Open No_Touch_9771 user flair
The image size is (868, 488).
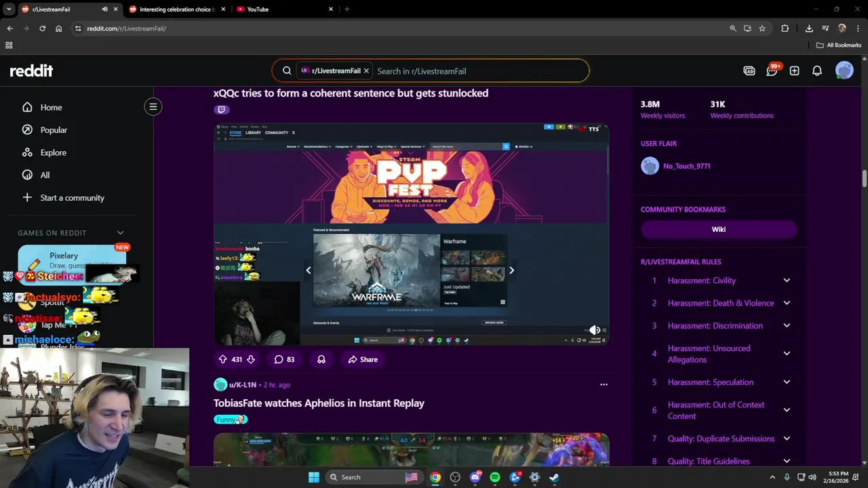tap(687, 166)
